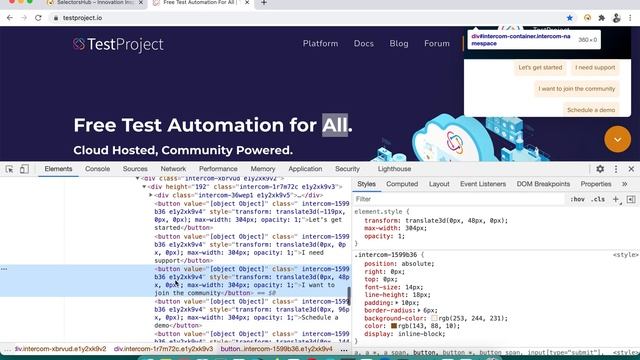
Task: Switch to the Layout tab
Action: (439, 184)
